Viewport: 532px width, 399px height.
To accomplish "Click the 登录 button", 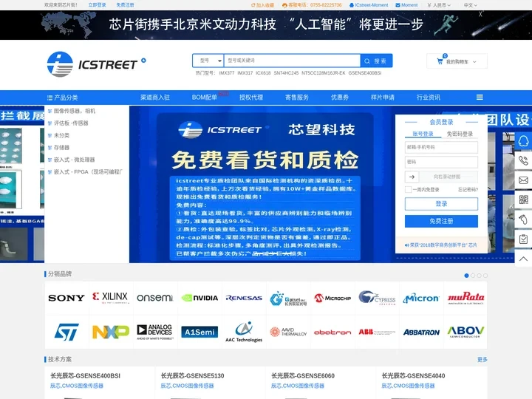I will tap(441, 204).
